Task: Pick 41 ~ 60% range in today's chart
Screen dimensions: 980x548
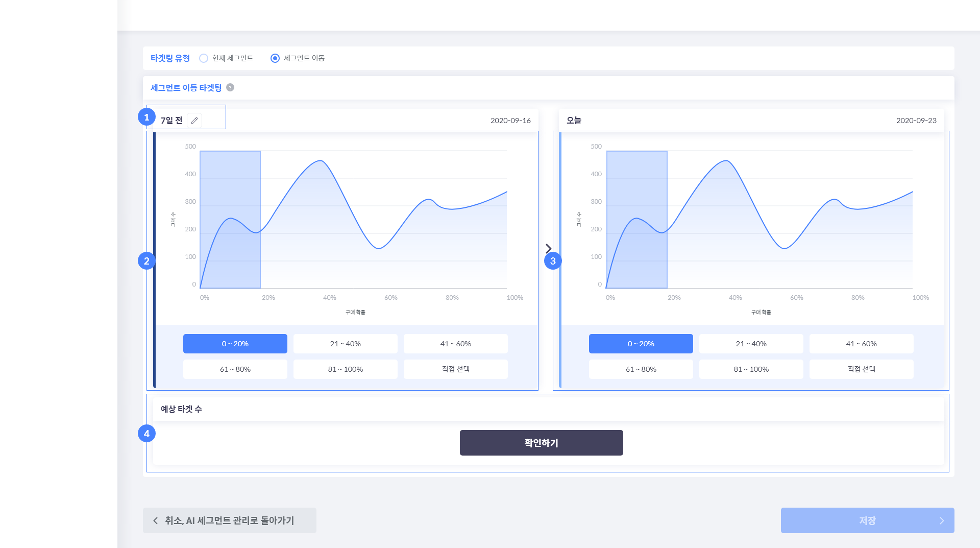Action: pos(861,344)
